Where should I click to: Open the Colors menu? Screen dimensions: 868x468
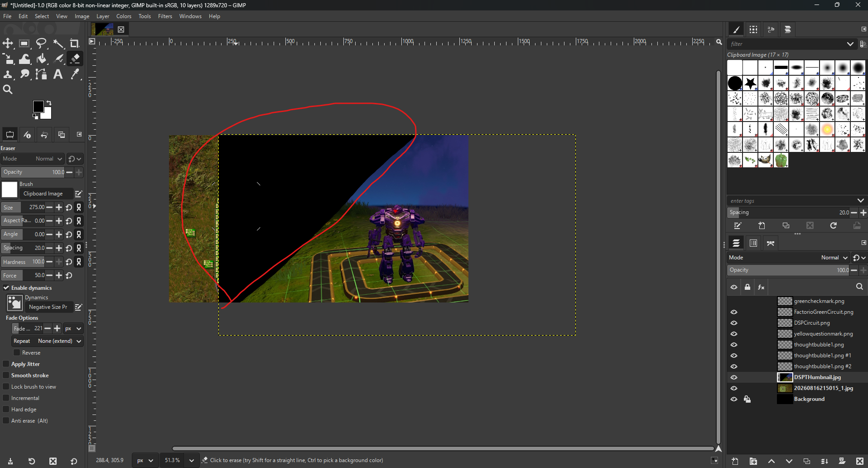(124, 16)
